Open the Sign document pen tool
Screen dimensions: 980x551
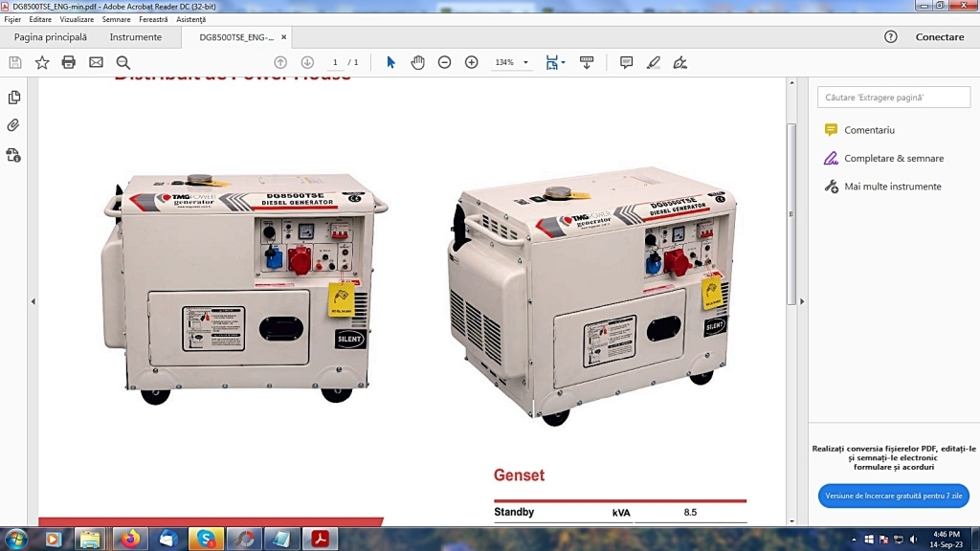680,62
